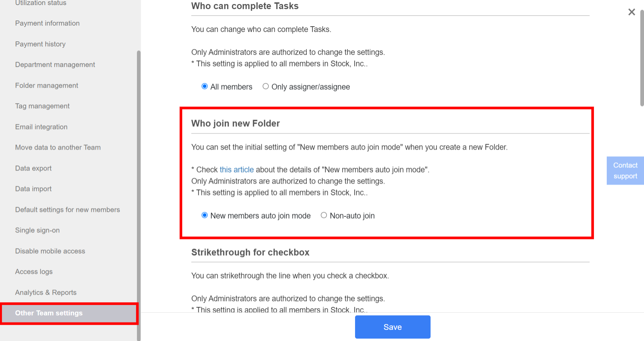The image size is (644, 341).
Task: Open Folder management settings
Action: [x=46, y=85]
